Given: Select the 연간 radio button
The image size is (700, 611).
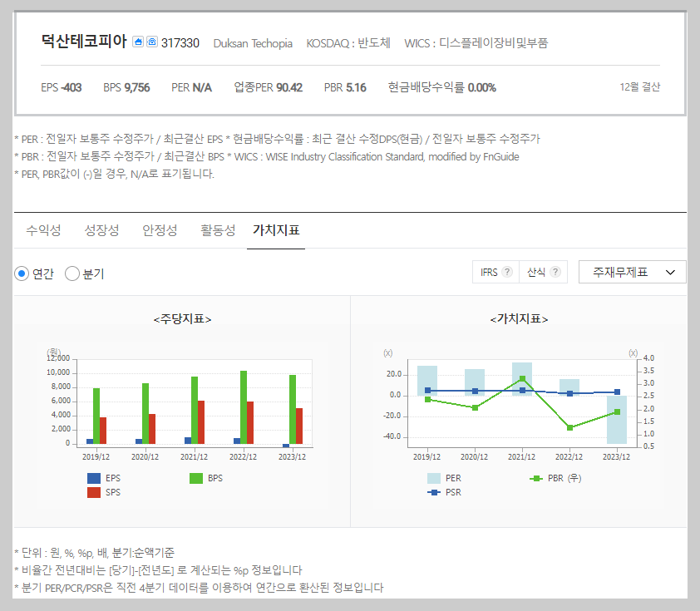Looking at the screenshot, I should pos(22,273).
